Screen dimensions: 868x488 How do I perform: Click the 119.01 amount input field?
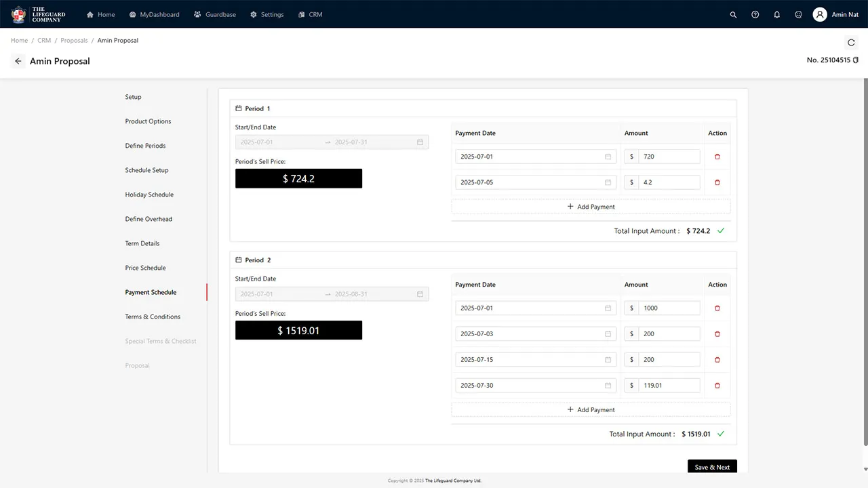[x=669, y=386]
